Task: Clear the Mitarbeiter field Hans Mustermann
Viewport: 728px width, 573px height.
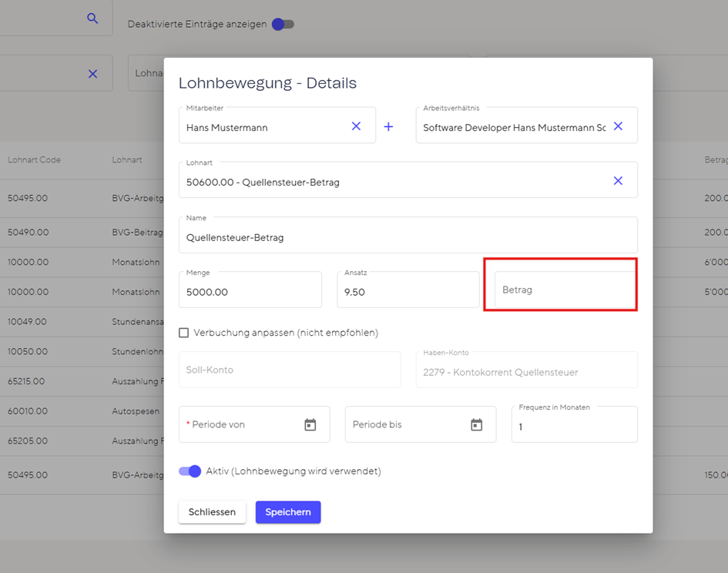Action: [x=356, y=126]
